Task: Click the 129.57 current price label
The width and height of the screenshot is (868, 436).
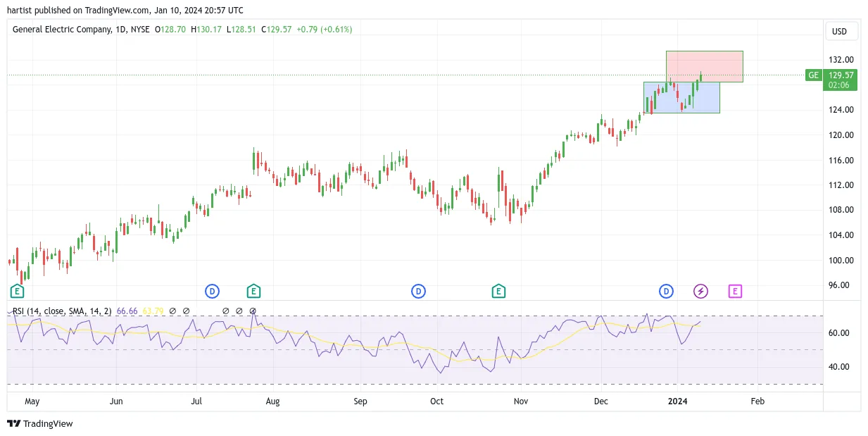Action: pos(839,75)
